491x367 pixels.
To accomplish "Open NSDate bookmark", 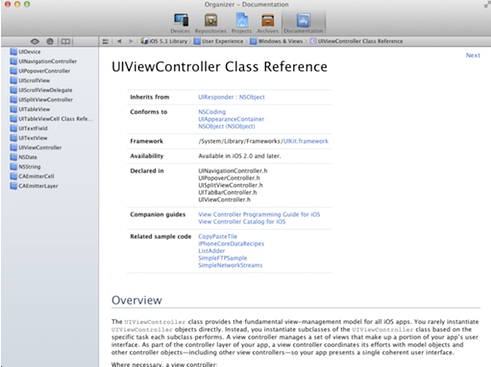I will [x=24, y=157].
